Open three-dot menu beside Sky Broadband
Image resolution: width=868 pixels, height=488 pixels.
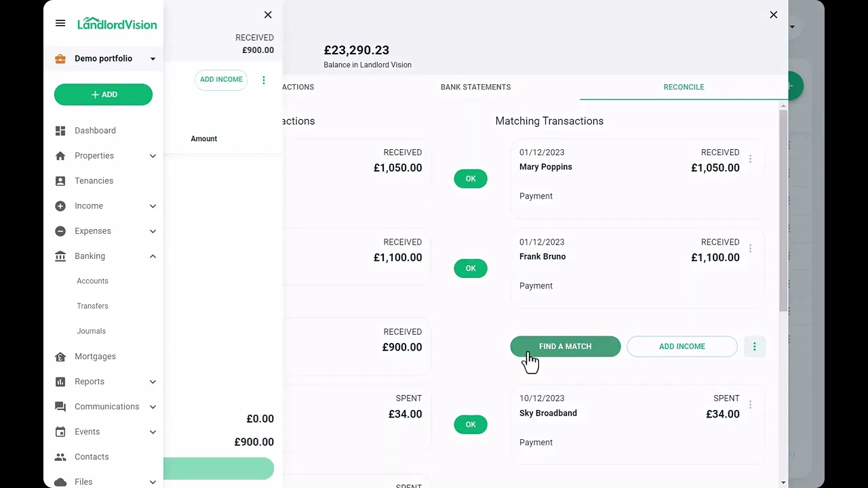[750, 405]
